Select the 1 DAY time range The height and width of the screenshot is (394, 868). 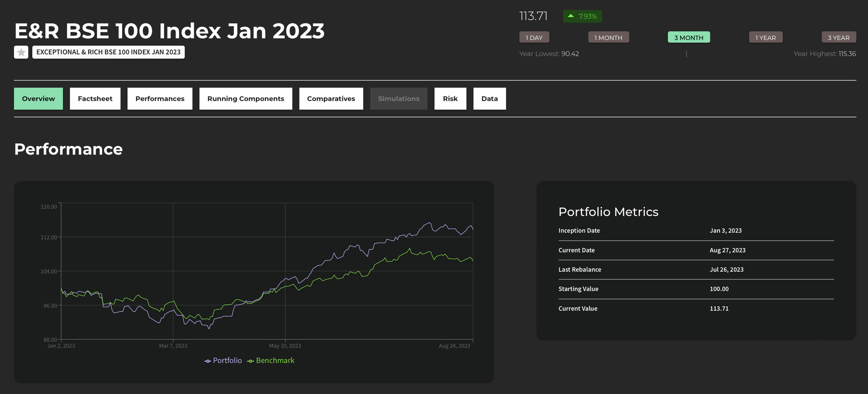[x=534, y=37]
